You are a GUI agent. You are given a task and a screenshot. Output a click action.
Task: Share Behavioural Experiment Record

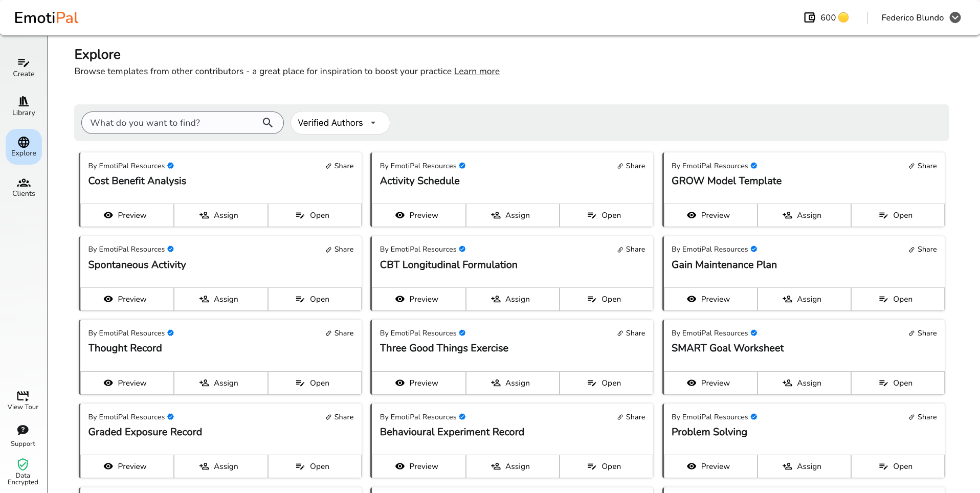(x=631, y=417)
